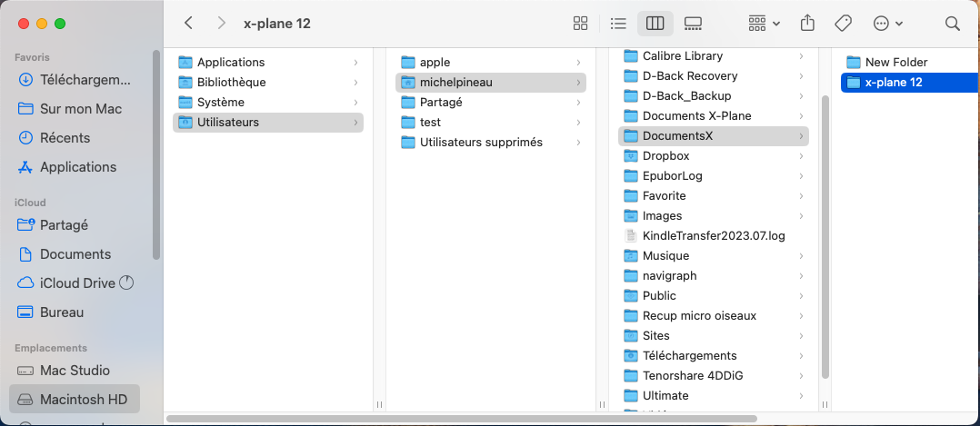The width and height of the screenshot is (980, 426).
Task: Expand the michelpineau row chevron
Action: (x=578, y=83)
